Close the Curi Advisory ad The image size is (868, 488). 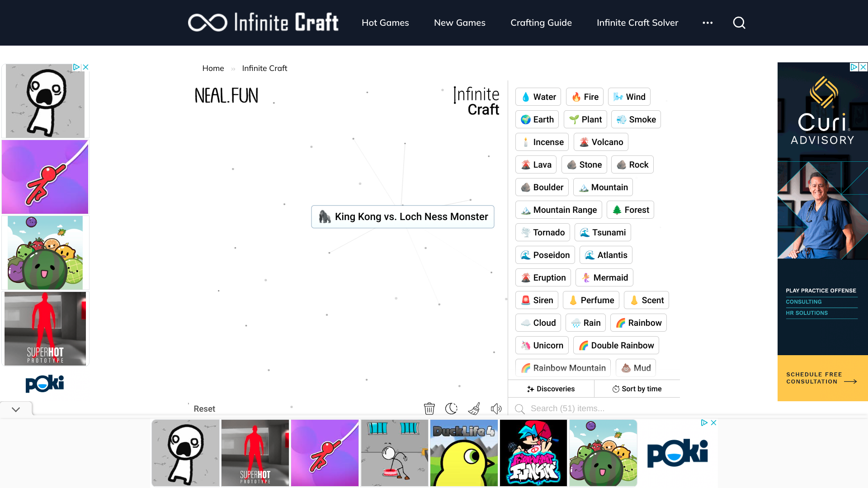pos(863,67)
